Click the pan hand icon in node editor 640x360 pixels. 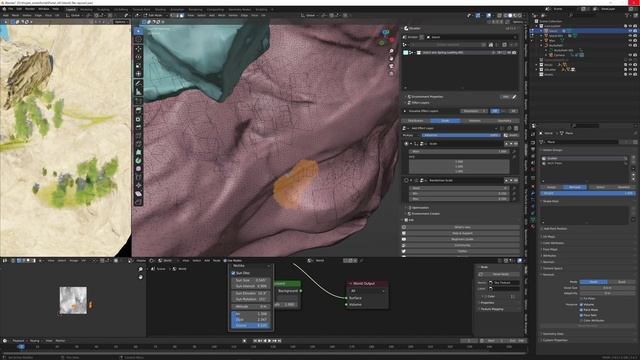point(140,277)
